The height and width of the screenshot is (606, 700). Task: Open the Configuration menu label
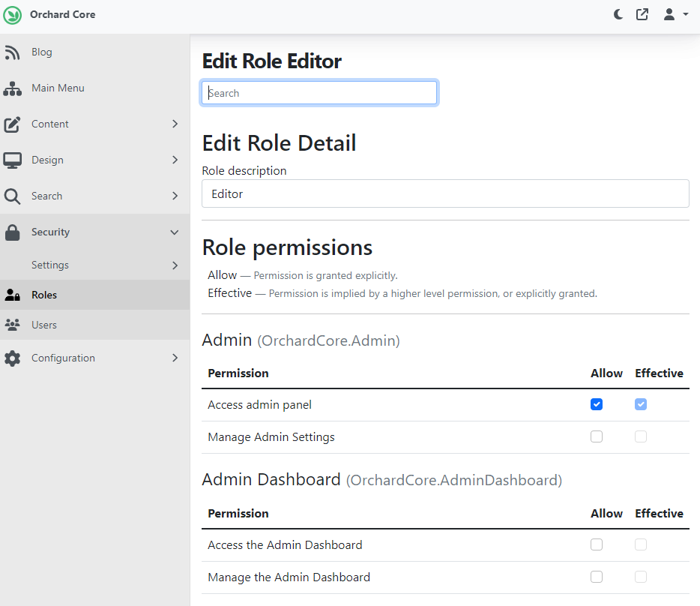pos(63,358)
